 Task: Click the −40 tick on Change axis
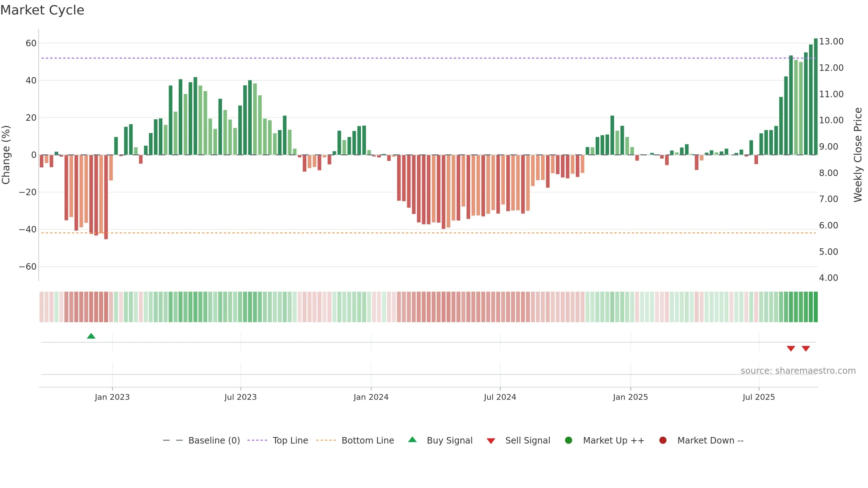coord(28,230)
